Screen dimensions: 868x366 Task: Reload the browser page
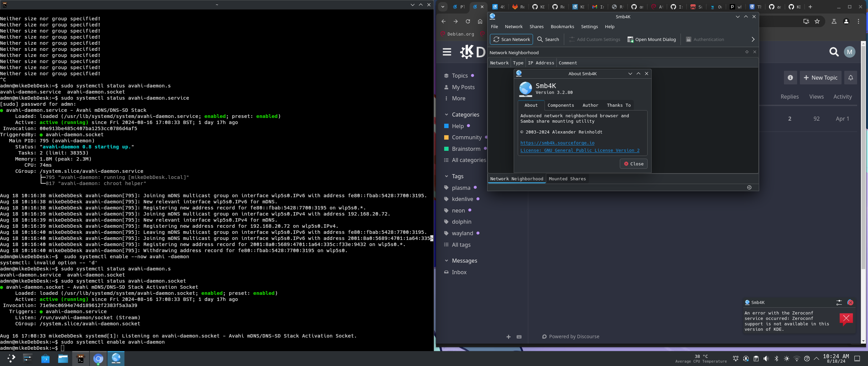point(468,21)
